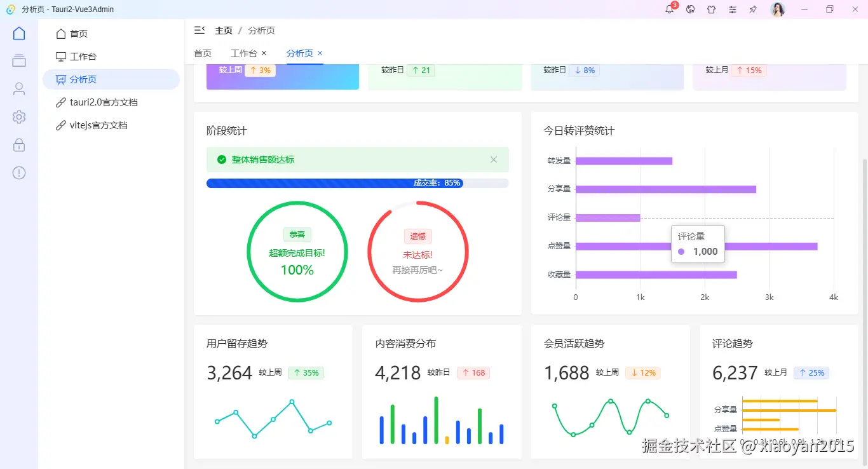Viewport: 868px width, 469px height.
Task: Click the 168 increase tag
Action: [x=473, y=373]
